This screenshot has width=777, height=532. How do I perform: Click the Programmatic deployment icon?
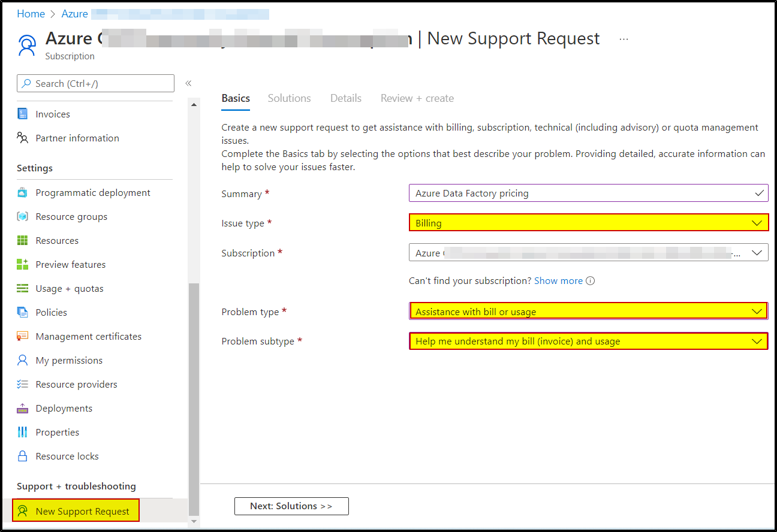point(23,192)
